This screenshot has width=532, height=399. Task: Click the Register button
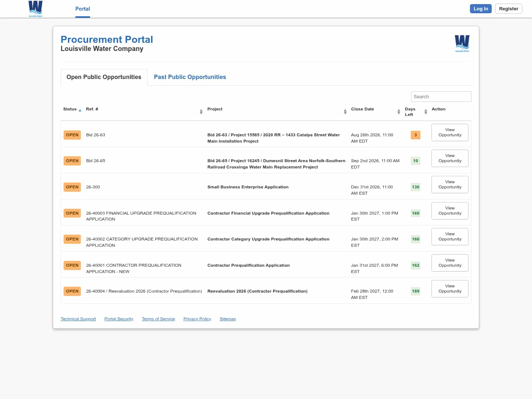pyautogui.click(x=509, y=9)
